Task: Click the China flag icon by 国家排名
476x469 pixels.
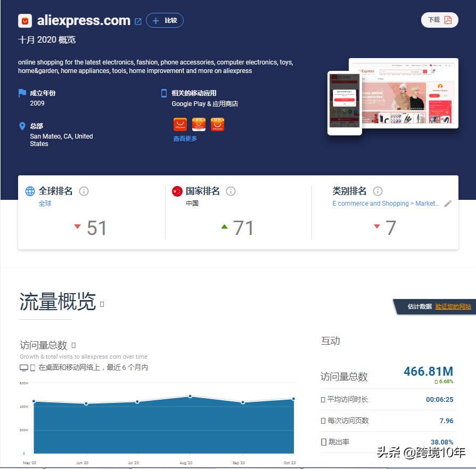Action: click(x=177, y=191)
